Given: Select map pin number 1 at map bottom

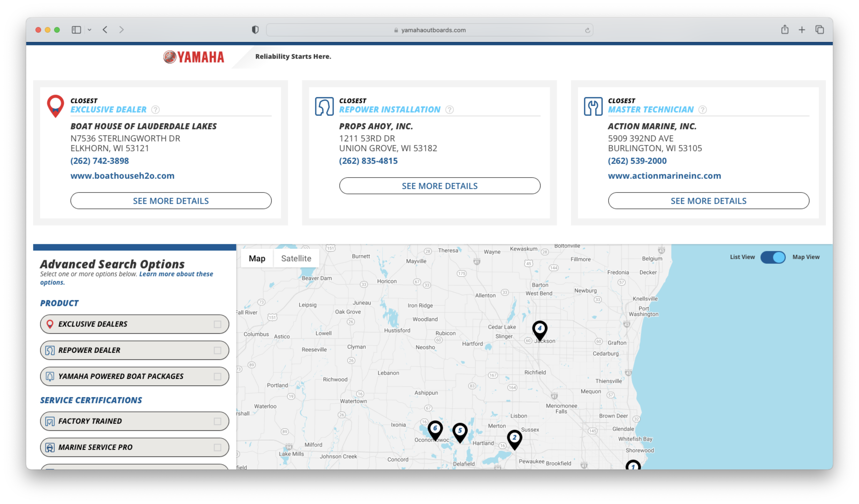Looking at the screenshot, I should (x=633, y=465).
